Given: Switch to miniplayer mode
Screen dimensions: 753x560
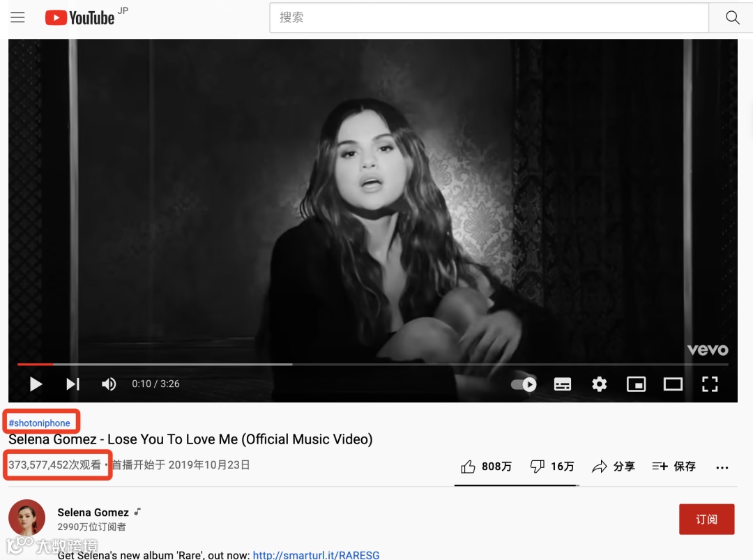Looking at the screenshot, I should click(x=637, y=384).
